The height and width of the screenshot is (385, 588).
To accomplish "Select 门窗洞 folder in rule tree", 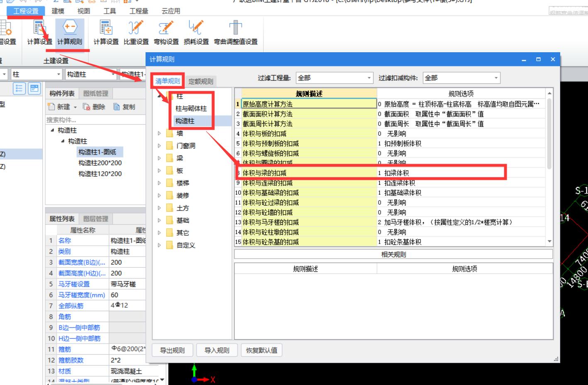I will pos(186,146).
